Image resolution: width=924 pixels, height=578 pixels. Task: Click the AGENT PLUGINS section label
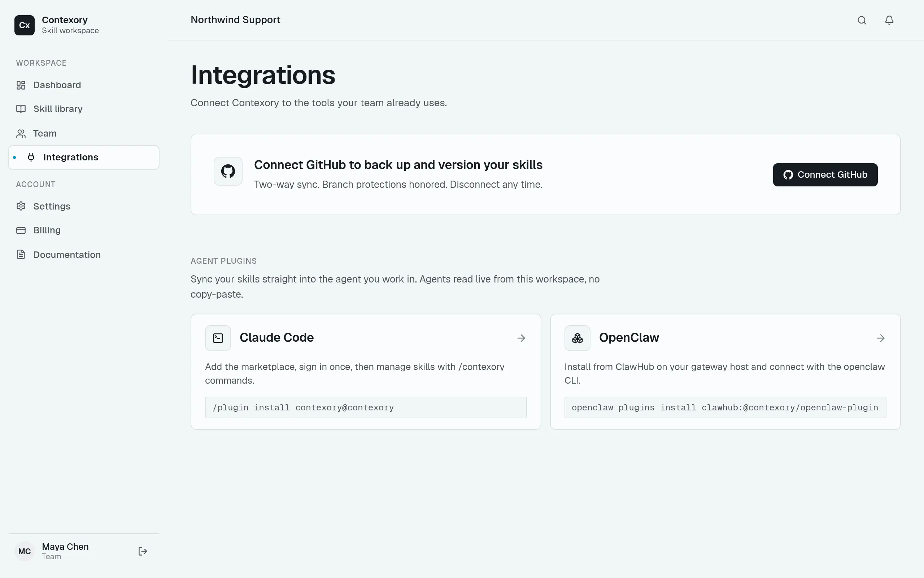coord(224,261)
